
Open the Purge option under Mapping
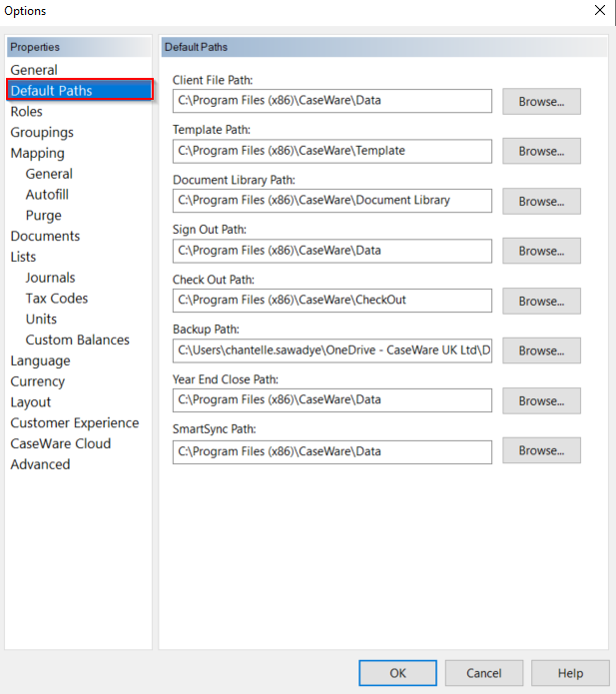[44, 215]
